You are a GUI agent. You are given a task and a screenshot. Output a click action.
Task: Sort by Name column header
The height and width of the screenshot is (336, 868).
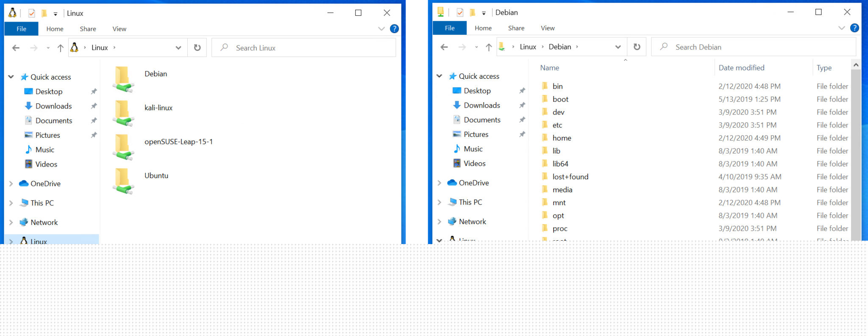point(549,68)
